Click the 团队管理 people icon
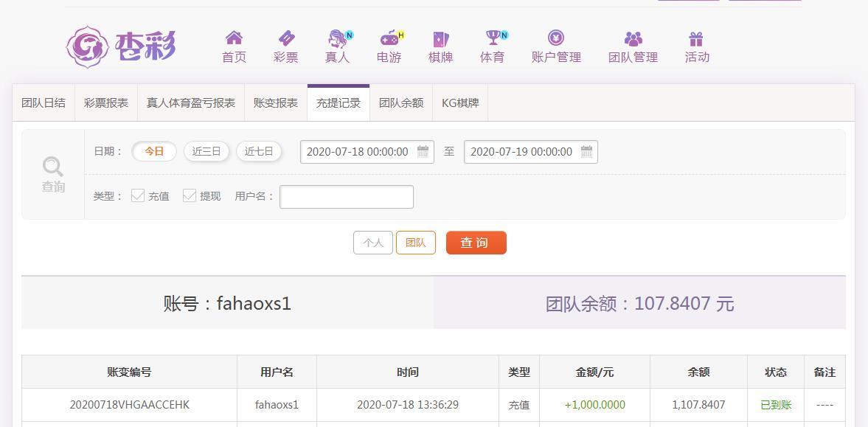This screenshot has width=868, height=427. pyautogui.click(x=633, y=39)
